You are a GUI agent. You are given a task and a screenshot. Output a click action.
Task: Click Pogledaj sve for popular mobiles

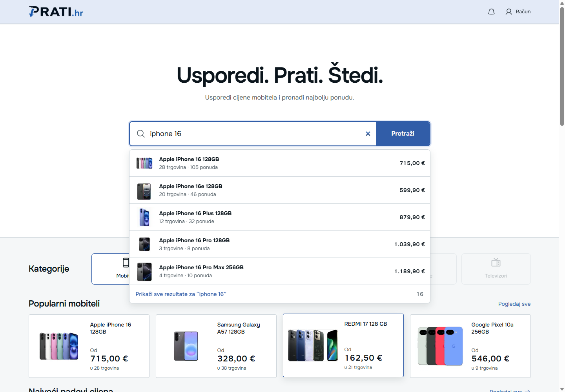pyautogui.click(x=514, y=304)
